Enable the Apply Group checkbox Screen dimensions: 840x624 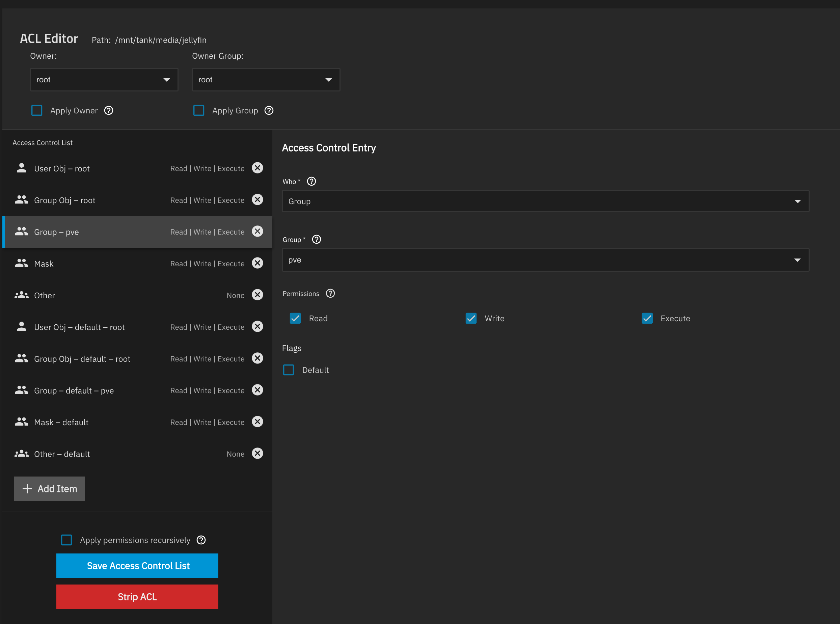coord(199,110)
